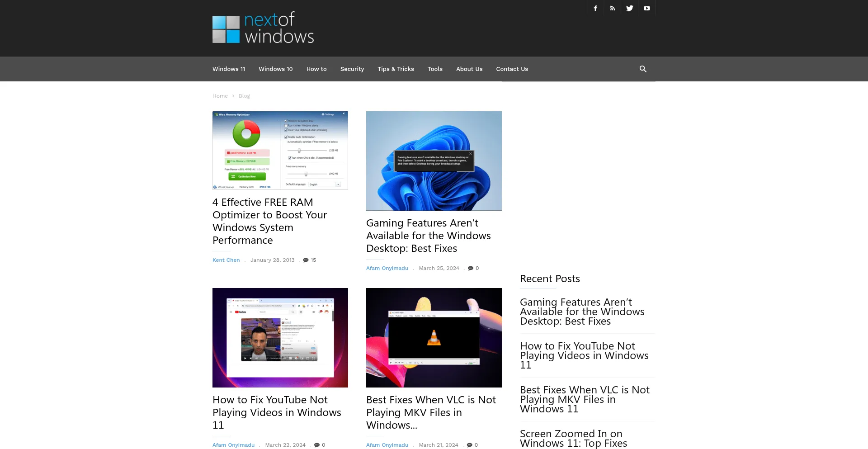Open recent post Screen Zoomed In on Windows 11
Screen dimensions: 868x449
point(573,438)
